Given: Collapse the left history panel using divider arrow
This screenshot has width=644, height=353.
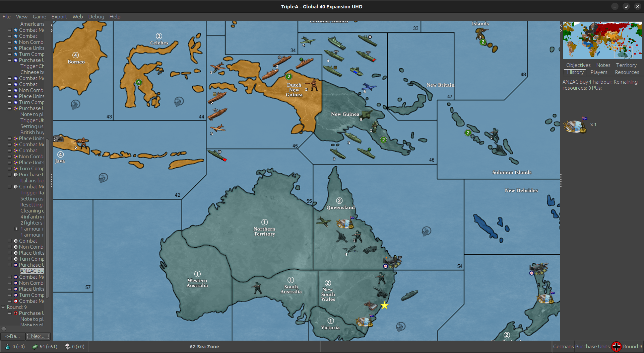Looking at the screenshot, I should pos(52,25).
